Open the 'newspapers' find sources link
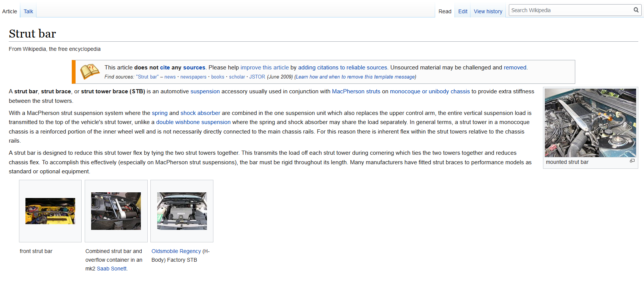Image resolution: width=644 pixels, height=286 pixels. pyautogui.click(x=193, y=77)
